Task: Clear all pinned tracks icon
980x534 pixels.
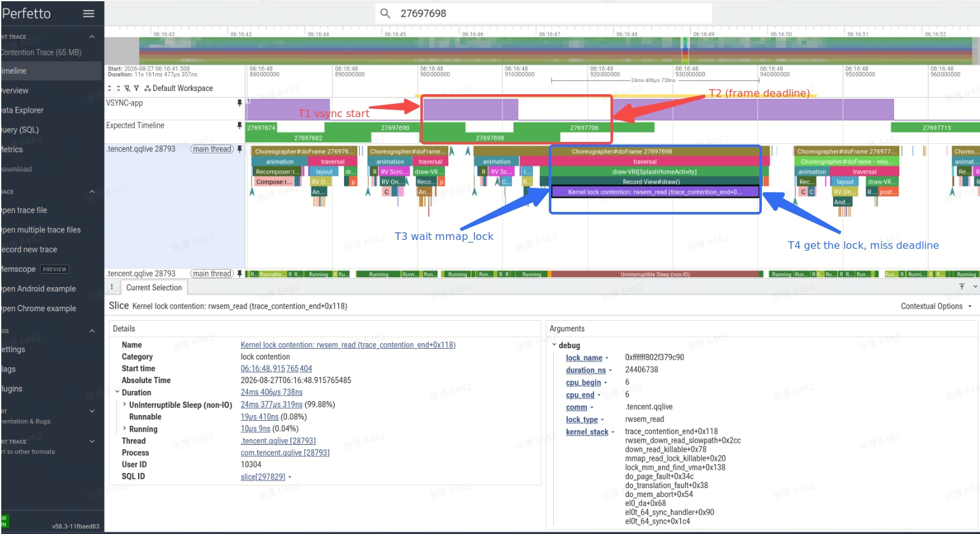Action: pyautogui.click(x=127, y=88)
